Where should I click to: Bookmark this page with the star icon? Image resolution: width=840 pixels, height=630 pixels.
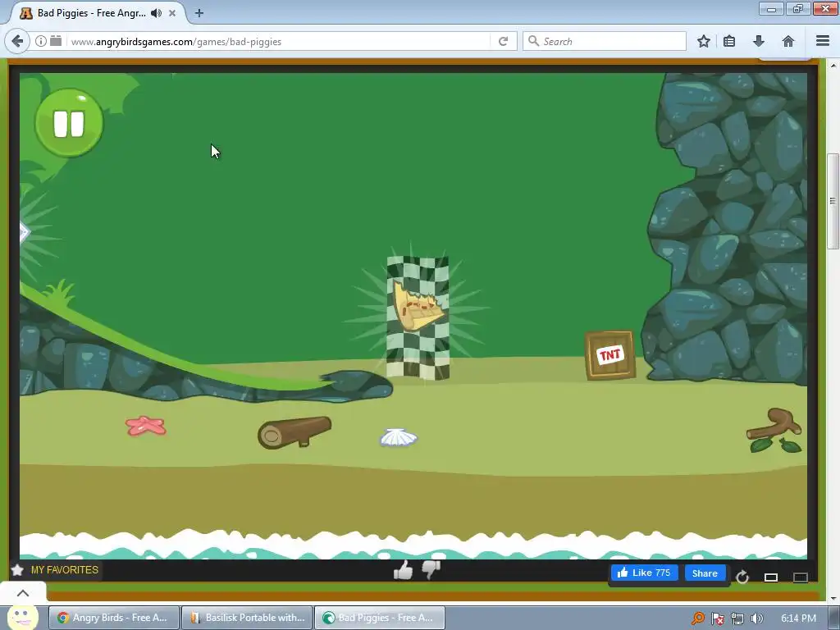(x=703, y=41)
